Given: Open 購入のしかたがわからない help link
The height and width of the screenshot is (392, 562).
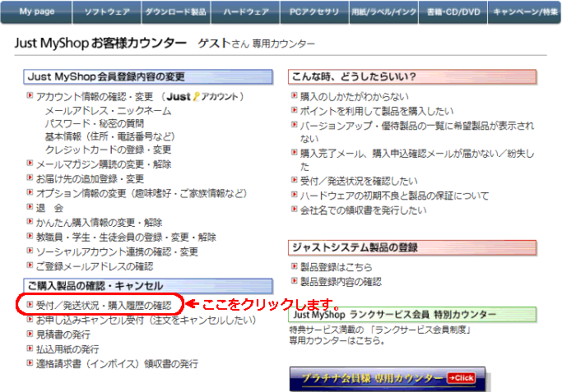Looking at the screenshot, I should [x=355, y=97].
